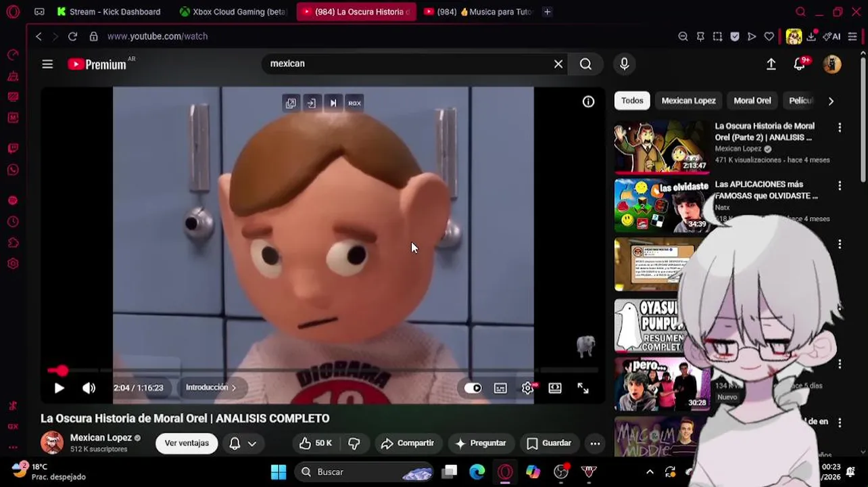Open subscription notification bell dropdown

(243, 443)
